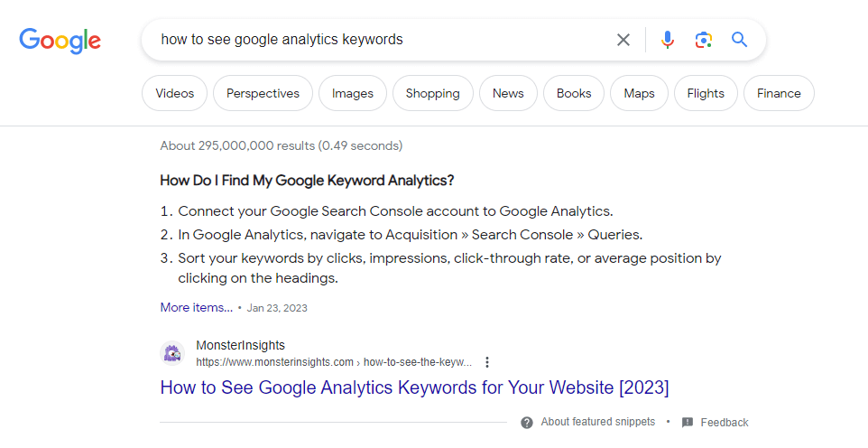Click the About featured snippets link

tap(598, 422)
